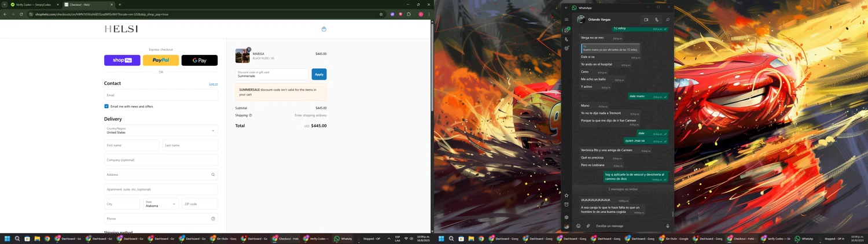Go back in the WhatsApp window
Screen dimensions: 868x244
(567, 8)
